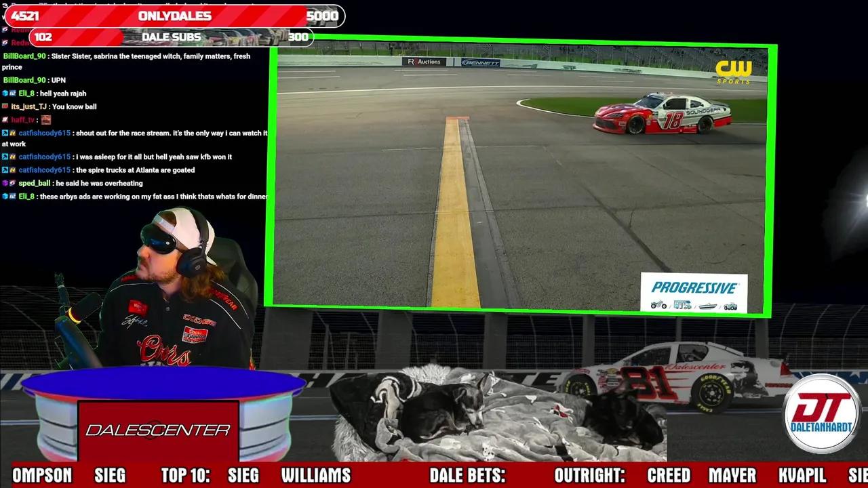Viewport: 868px width, 488px height.
Task: Click blue cube badge beside Eli_8 'hell yeah rajah'
Action: coord(5,94)
